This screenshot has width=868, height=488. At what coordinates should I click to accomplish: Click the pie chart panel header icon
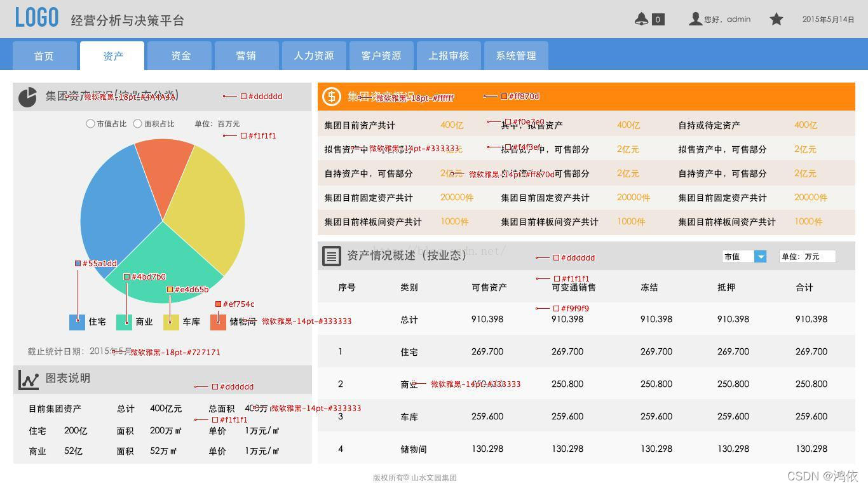pos(27,97)
